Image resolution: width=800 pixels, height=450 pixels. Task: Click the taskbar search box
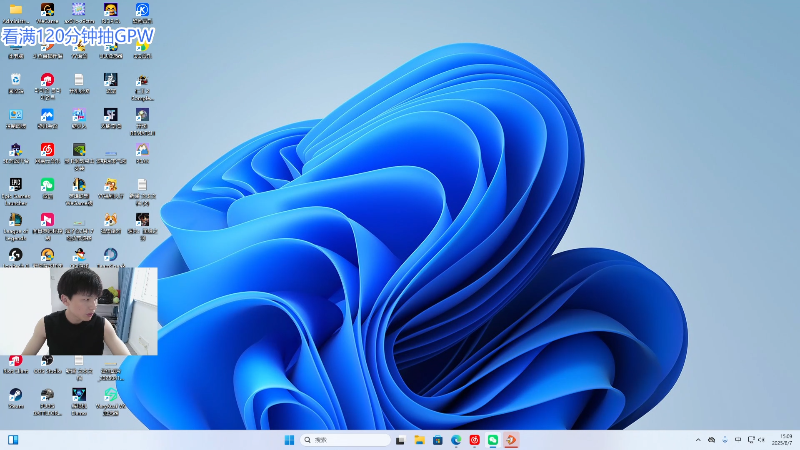point(345,440)
